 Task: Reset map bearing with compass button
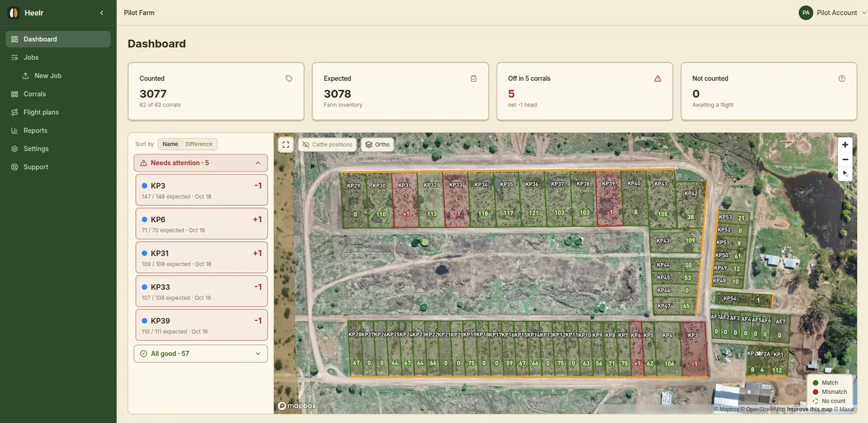845,174
